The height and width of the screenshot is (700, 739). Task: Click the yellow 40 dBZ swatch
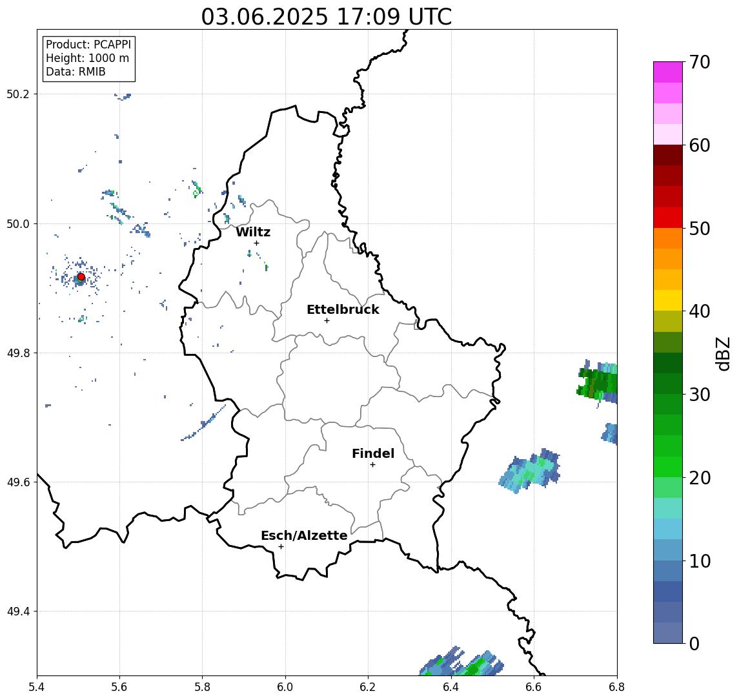point(668,301)
